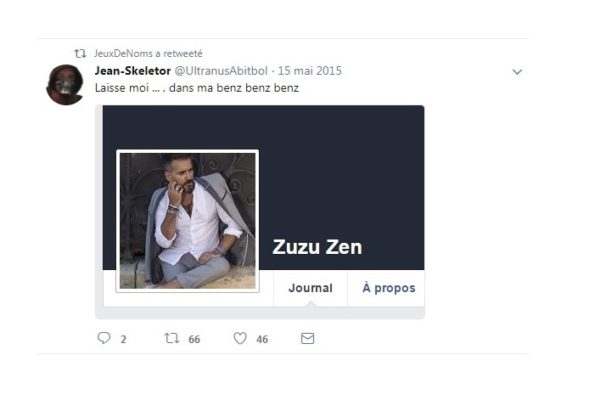Click the small retweet icon before JeuxDeNoms
The height and width of the screenshot is (400, 600).
pyautogui.click(x=80, y=53)
